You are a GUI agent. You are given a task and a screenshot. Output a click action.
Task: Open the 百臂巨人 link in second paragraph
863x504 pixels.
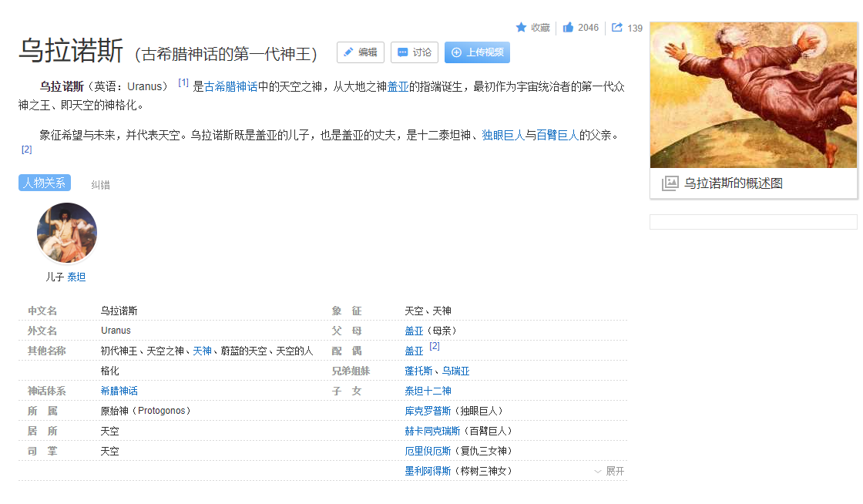click(557, 135)
